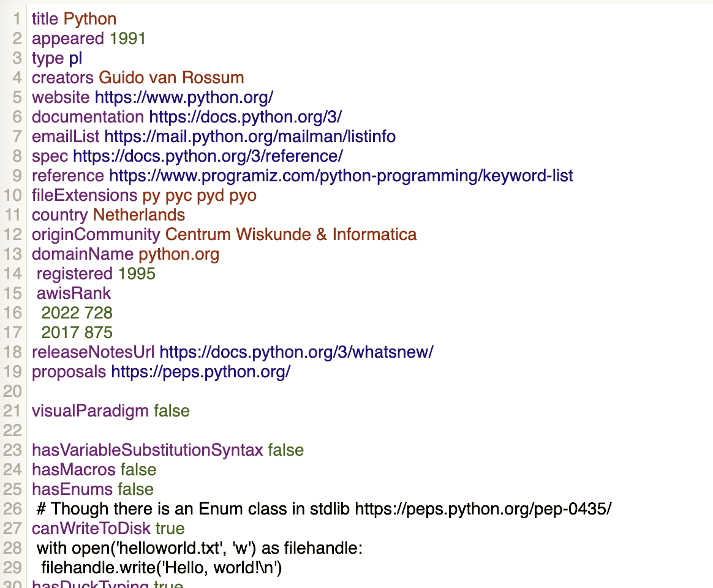The image size is (713, 588).
Task: Open the pep-0435 link in the comment
Action: point(483,509)
